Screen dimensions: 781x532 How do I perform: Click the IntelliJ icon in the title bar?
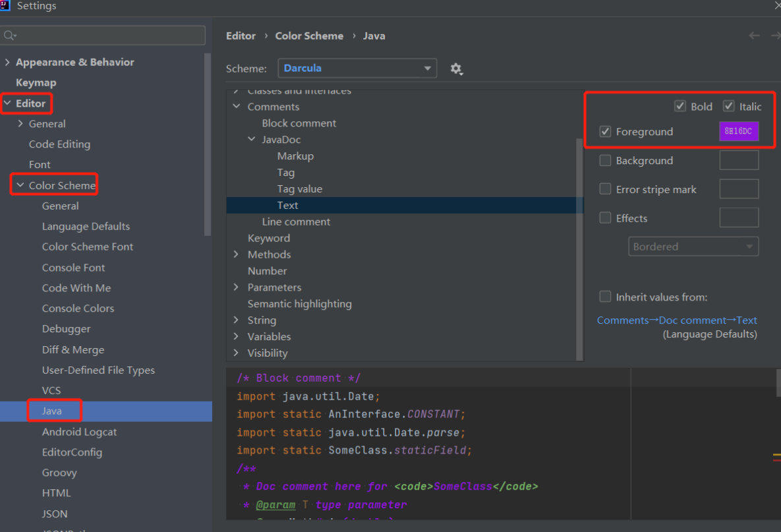tap(6, 6)
